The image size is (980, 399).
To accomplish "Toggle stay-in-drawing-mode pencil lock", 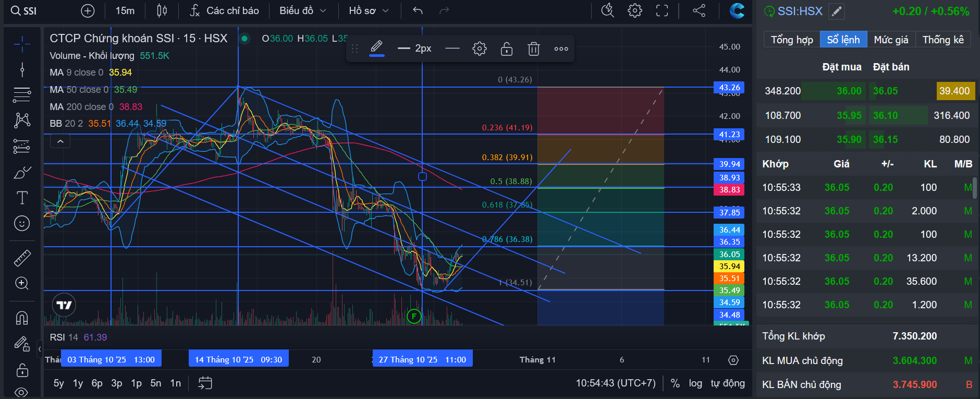I will (x=22, y=344).
